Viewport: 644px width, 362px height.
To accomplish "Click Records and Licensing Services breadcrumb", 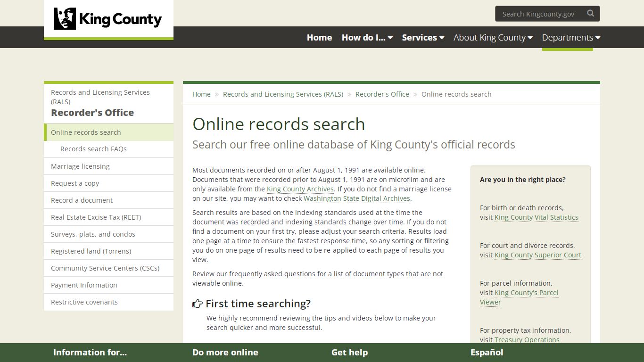I will point(283,94).
